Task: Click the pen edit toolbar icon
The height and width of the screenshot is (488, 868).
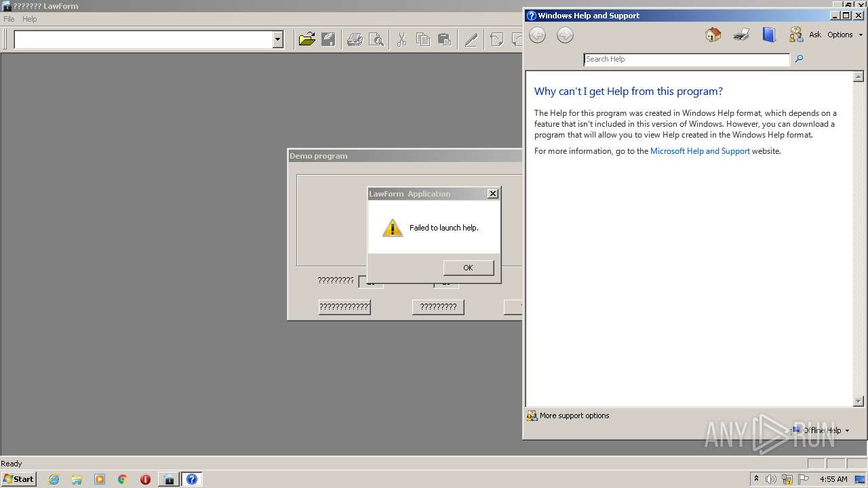Action: [x=471, y=39]
